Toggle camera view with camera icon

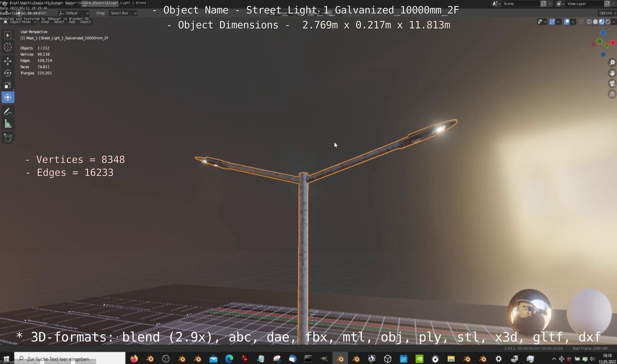click(612, 84)
